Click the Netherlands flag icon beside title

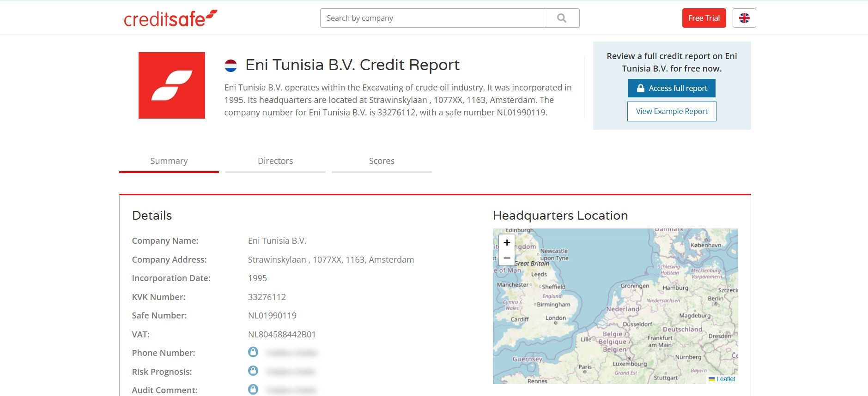click(231, 66)
